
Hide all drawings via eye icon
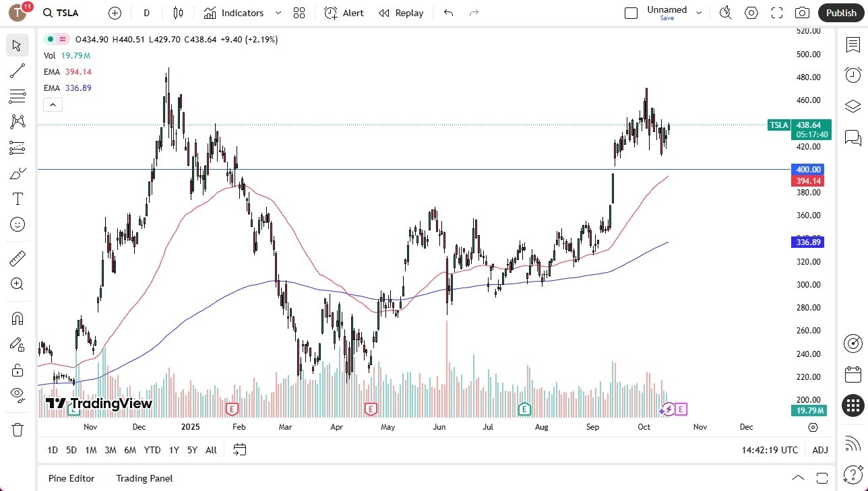click(x=17, y=395)
